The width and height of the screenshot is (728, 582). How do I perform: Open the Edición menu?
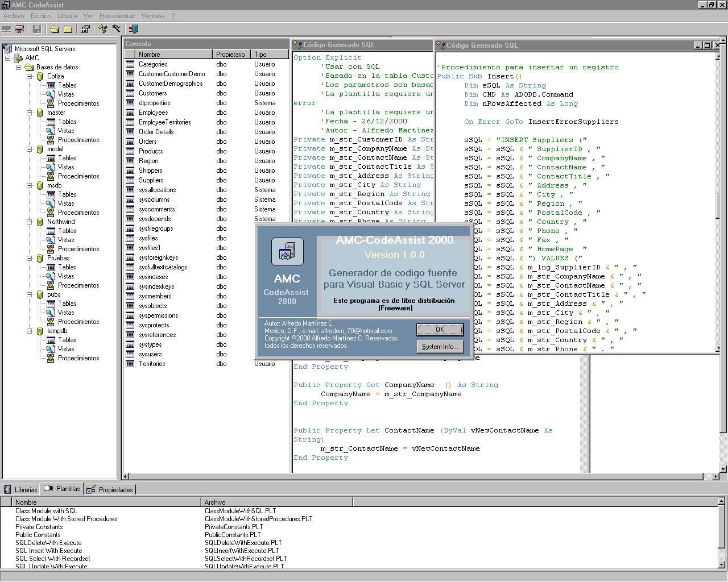(x=40, y=16)
